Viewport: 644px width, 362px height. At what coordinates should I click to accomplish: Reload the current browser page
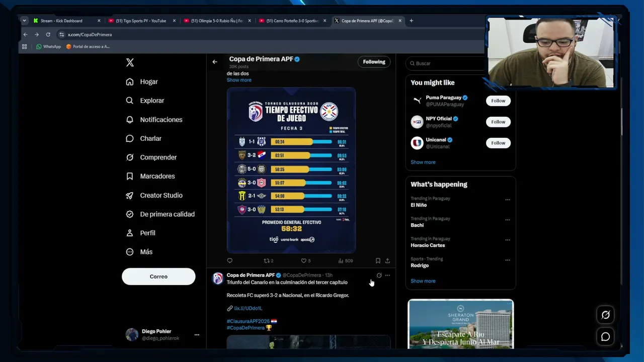tap(48, 35)
